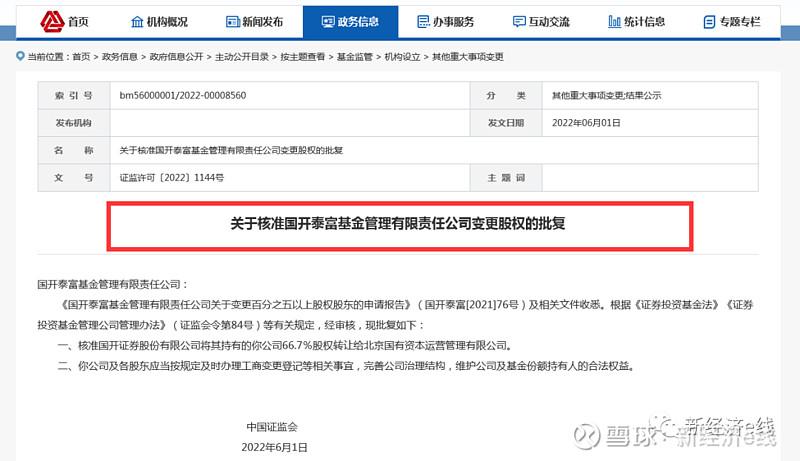Click category value 其他重大事项变更;结果公示
Image resolution: width=800 pixels, height=461 pixels.
pos(606,95)
